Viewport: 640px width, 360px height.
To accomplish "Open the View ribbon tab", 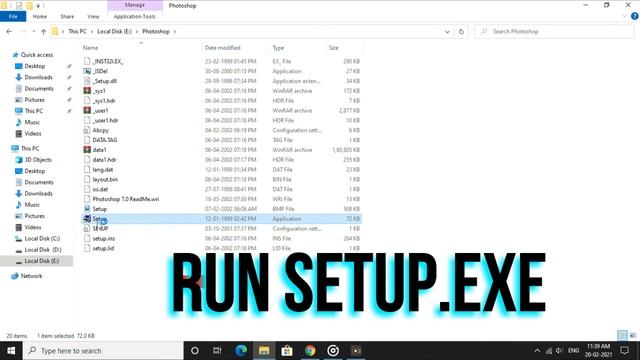I will [93, 16].
